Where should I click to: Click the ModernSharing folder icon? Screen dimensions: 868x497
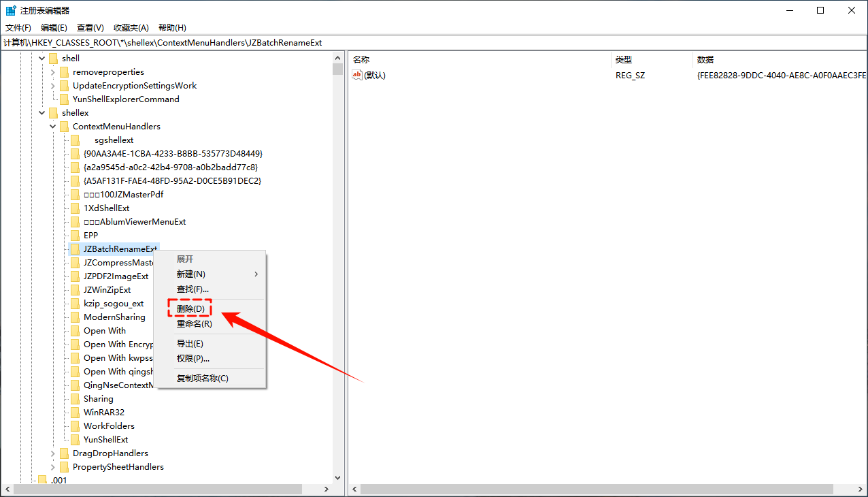tap(75, 317)
